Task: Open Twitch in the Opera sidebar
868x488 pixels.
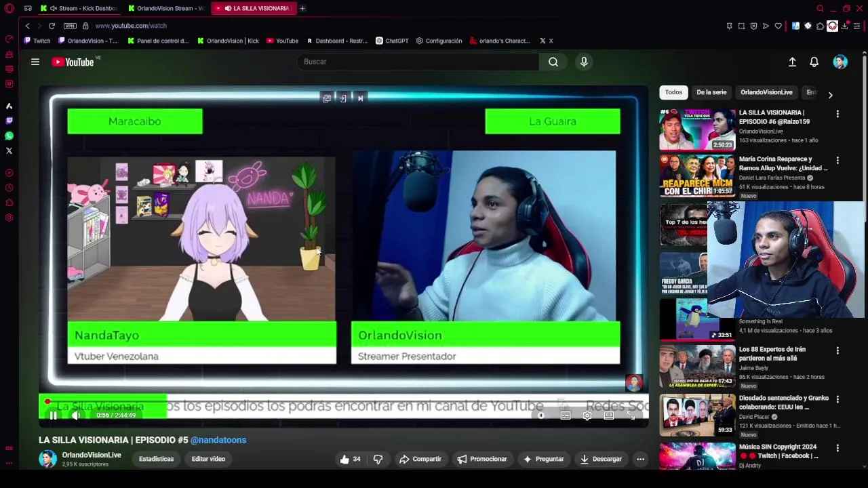Action: [x=9, y=121]
